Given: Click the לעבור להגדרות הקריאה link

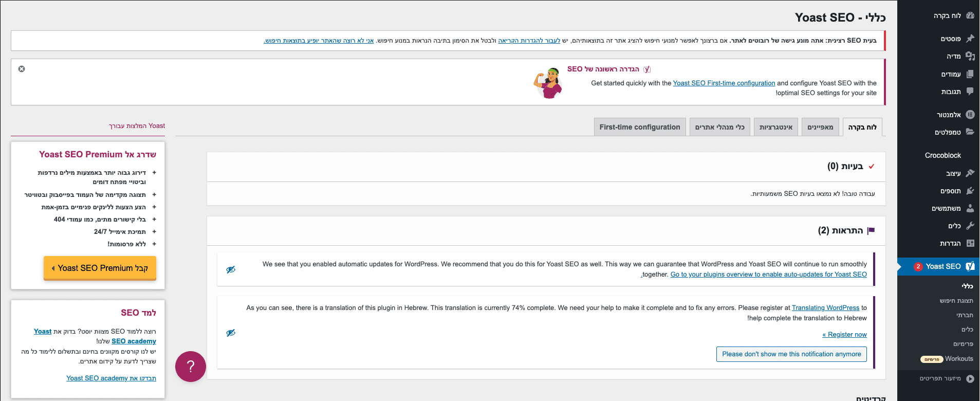Looking at the screenshot, I should tap(529, 41).
